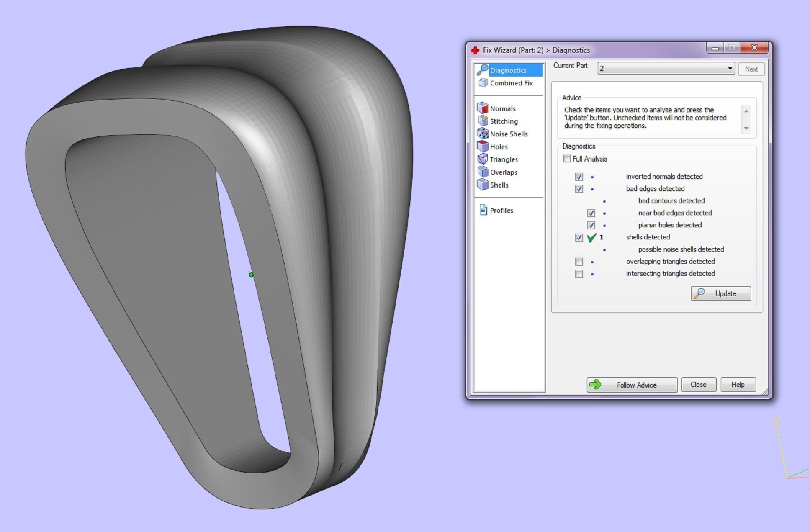Image resolution: width=810 pixels, height=532 pixels.
Task: Click the Holes cube icon
Action: point(483,146)
